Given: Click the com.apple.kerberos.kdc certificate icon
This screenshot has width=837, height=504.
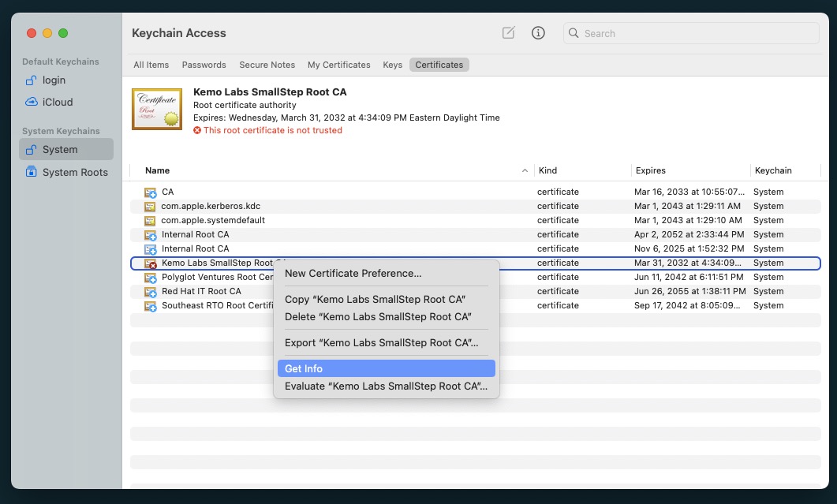Looking at the screenshot, I should coord(151,206).
